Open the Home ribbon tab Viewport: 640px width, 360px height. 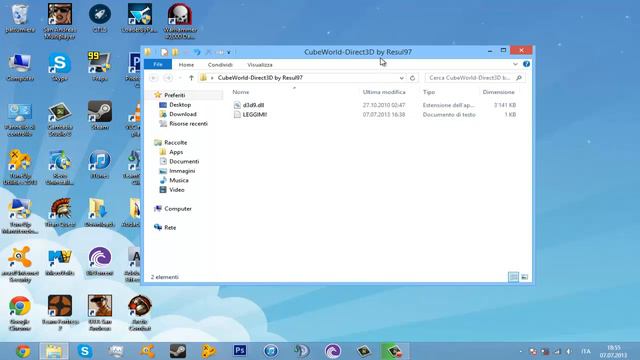click(186, 64)
